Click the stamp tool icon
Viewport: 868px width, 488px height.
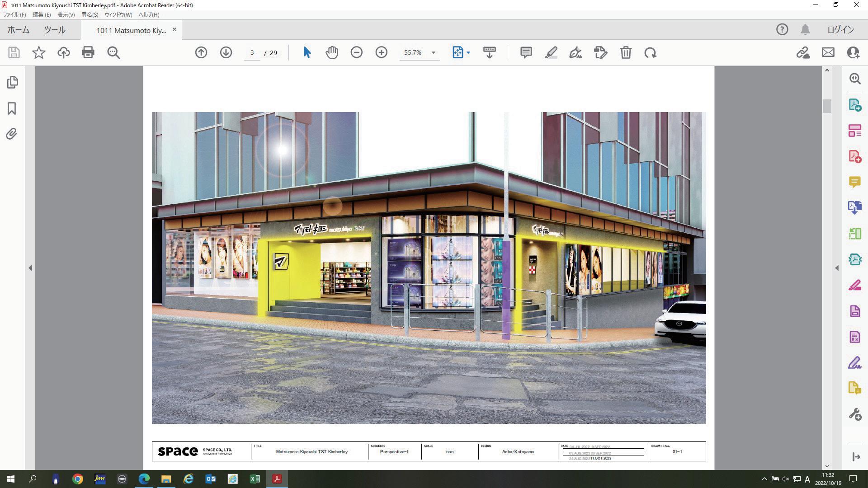pos(601,52)
